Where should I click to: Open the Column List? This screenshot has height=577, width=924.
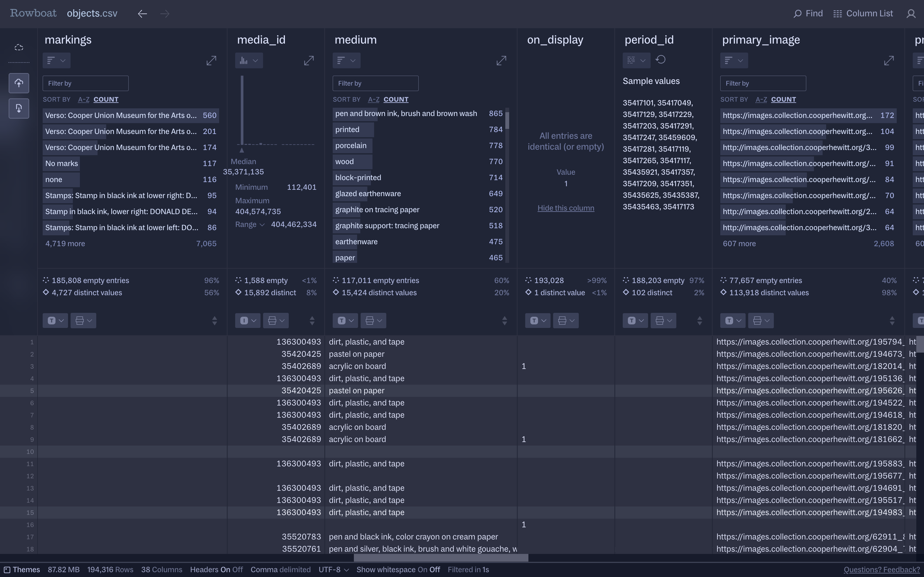pos(863,14)
